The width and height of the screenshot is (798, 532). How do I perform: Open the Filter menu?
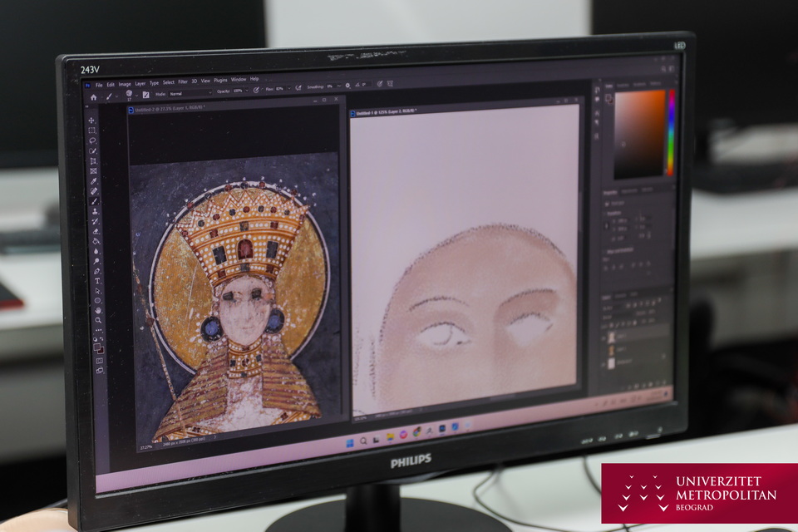point(182,81)
